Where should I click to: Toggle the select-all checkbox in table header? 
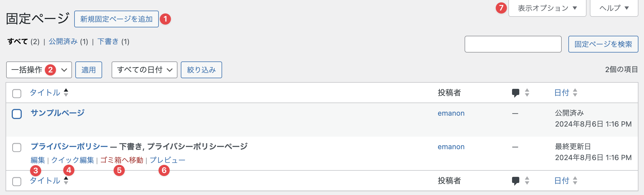(x=17, y=93)
